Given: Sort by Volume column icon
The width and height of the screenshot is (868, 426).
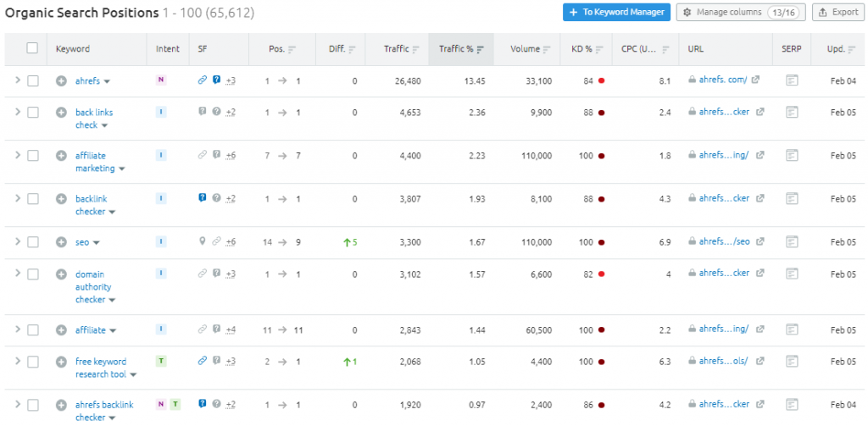Looking at the screenshot, I should tap(547, 49).
